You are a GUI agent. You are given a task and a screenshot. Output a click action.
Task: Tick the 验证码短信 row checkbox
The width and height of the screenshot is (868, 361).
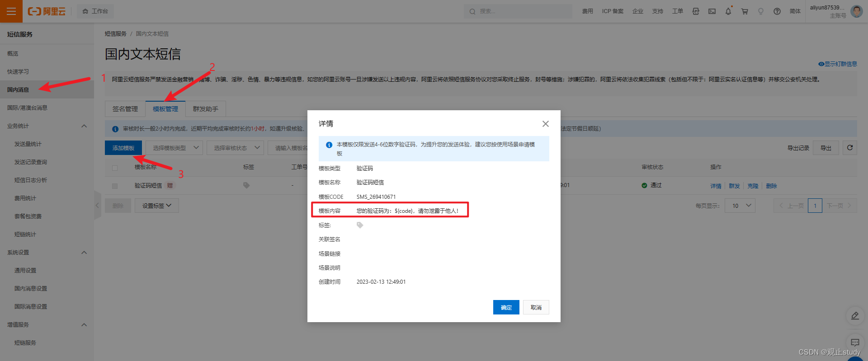(x=115, y=186)
